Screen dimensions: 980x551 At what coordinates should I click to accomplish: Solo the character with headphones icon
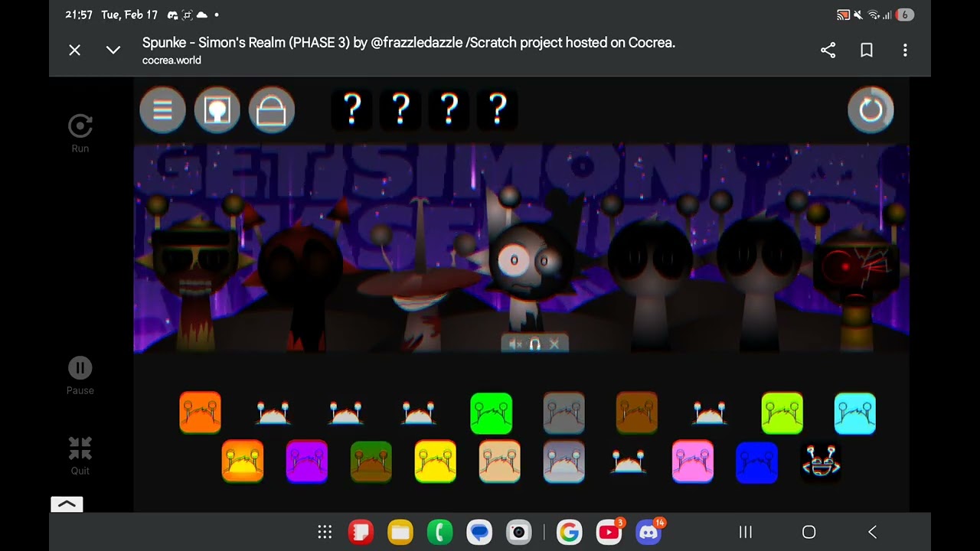coord(535,344)
